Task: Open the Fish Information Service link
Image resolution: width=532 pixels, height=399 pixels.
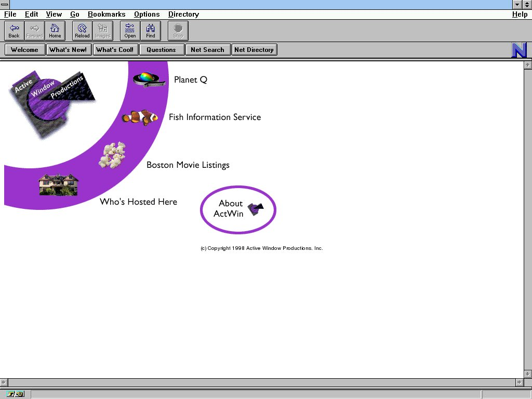Action: click(215, 117)
